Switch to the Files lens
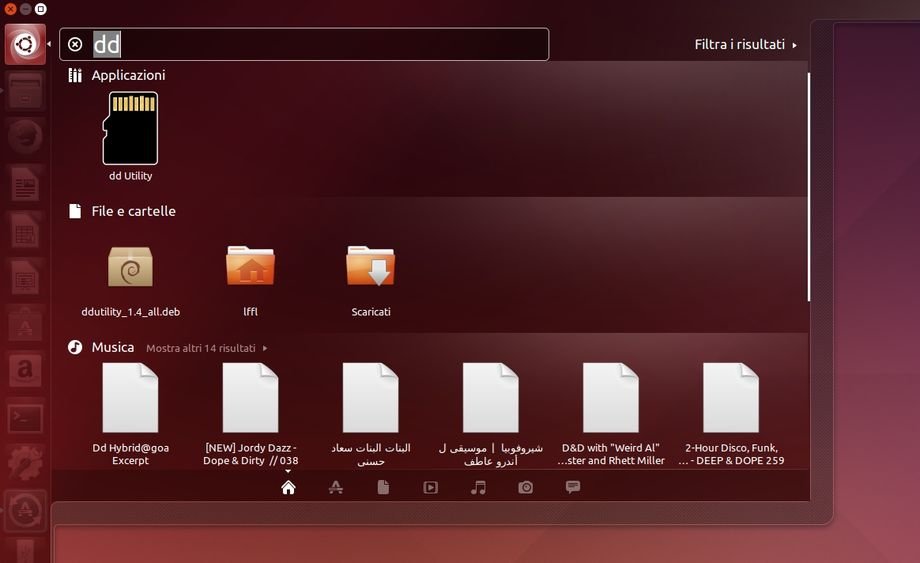Screen dimensions: 920x563 tap(383, 487)
